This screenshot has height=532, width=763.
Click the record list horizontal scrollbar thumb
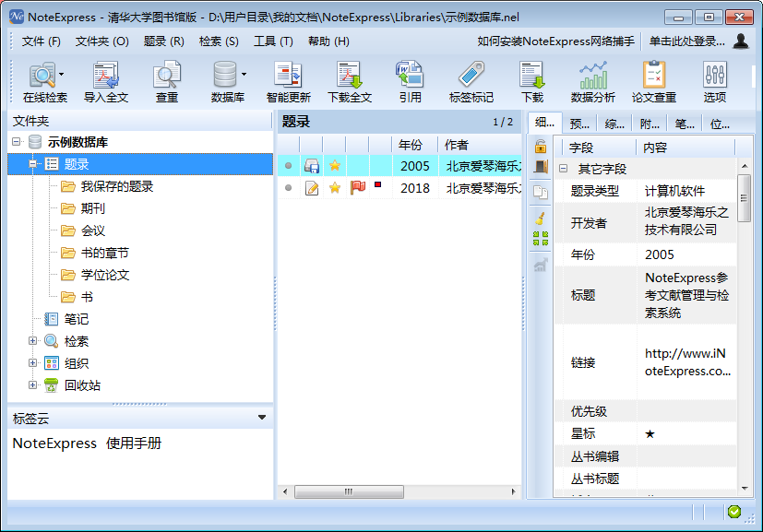(x=349, y=491)
